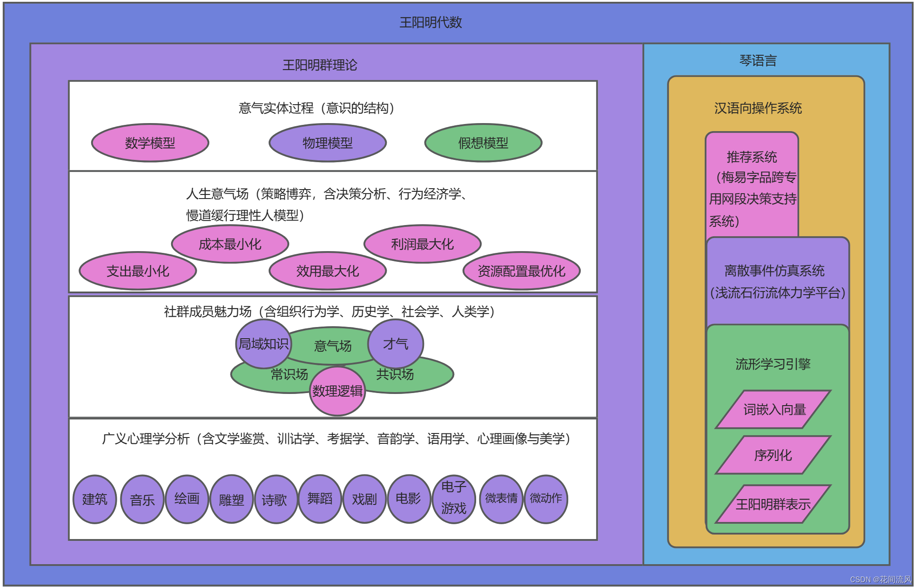The width and height of the screenshot is (919, 588).
Task: Select the 王阳明群理论 heading
Action: point(320,65)
